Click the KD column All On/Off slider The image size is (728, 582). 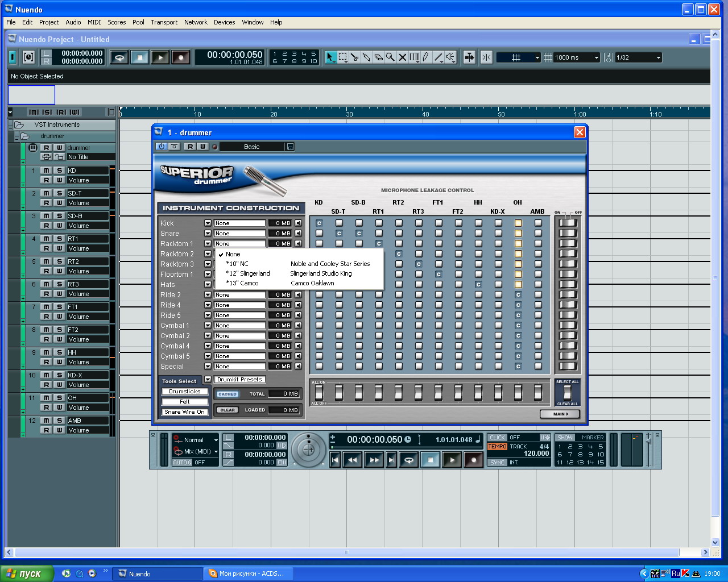tap(319, 392)
